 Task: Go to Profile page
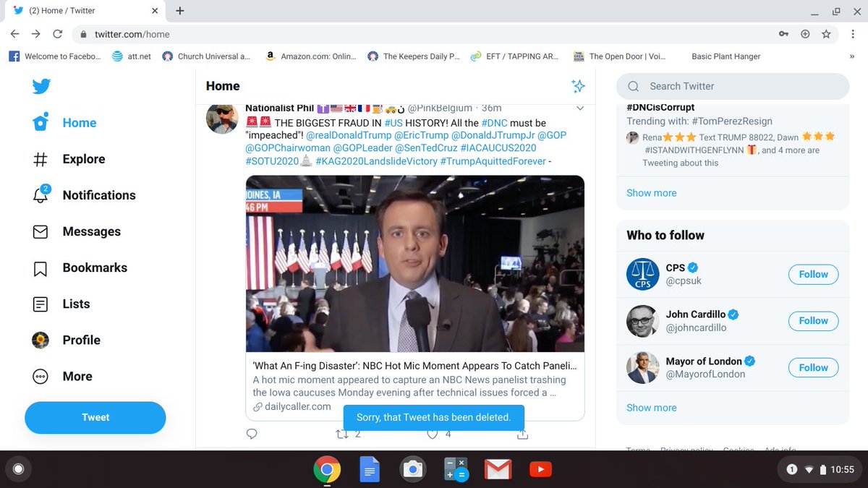(x=66, y=340)
